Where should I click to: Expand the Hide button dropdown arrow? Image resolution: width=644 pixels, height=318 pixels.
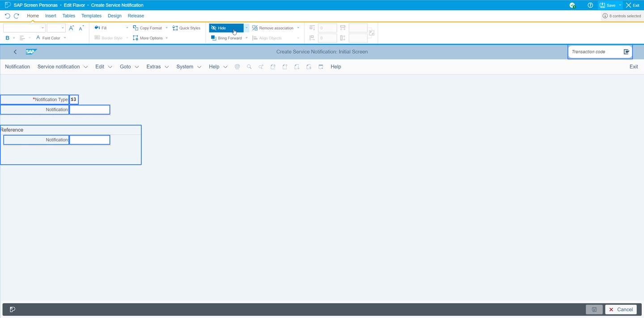tap(246, 28)
